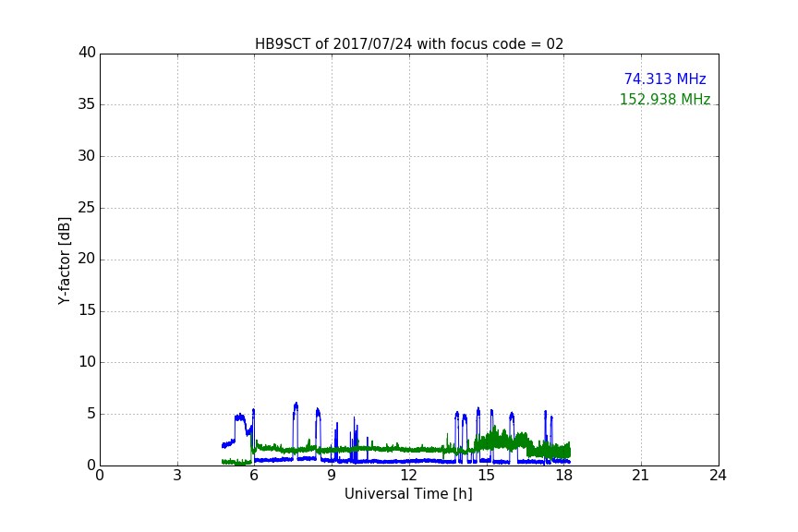The width and height of the screenshot is (798, 532).
Task: Click the x-axis tick label 15
Action: [x=487, y=476]
